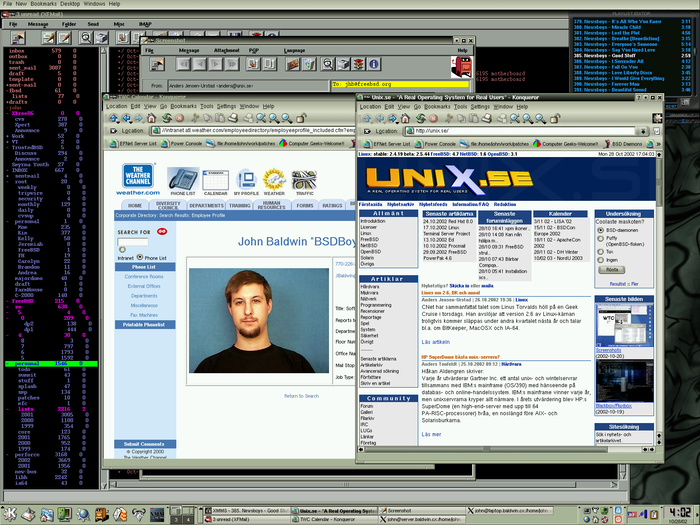Select the Phone List search radio button
The height and width of the screenshot is (525, 700).
point(140,257)
